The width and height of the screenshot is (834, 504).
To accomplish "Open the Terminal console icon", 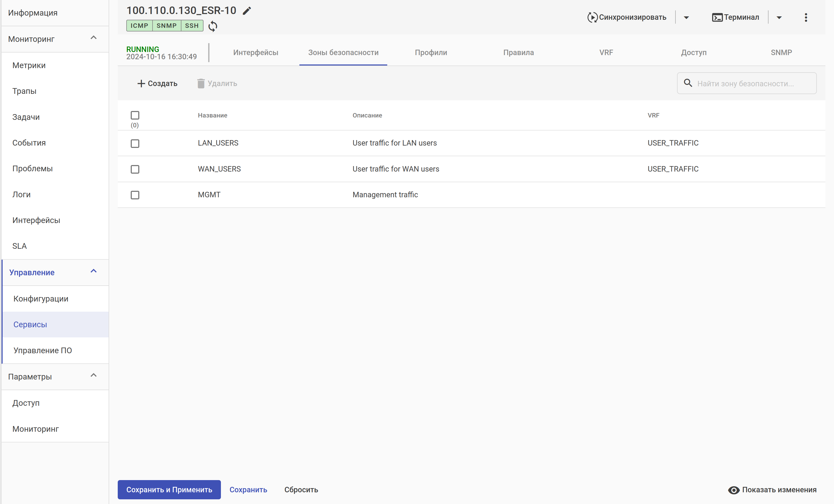I will coord(717,17).
